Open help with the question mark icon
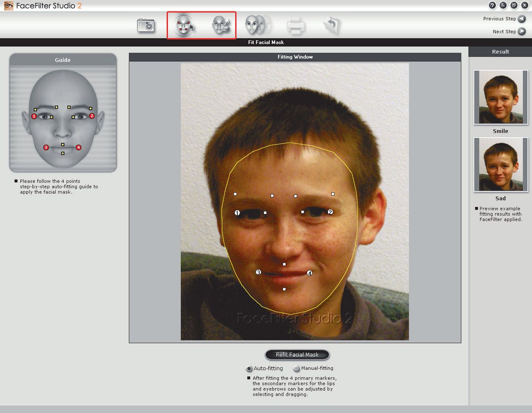Viewport: 532px width, 413px height. coord(493,5)
